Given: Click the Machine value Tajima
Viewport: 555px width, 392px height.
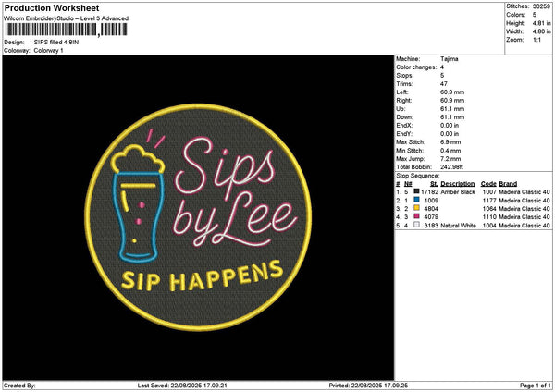Looking at the screenshot, I should tap(450, 59).
